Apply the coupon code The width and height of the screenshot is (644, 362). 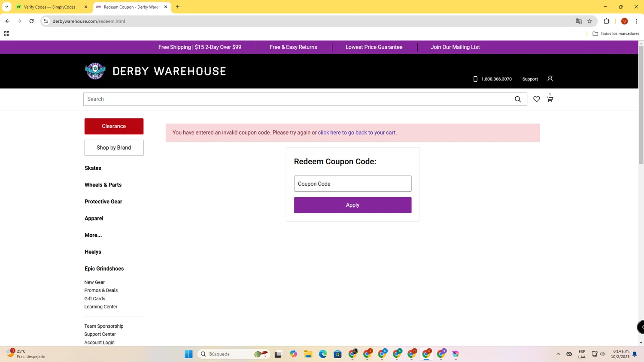tap(352, 205)
